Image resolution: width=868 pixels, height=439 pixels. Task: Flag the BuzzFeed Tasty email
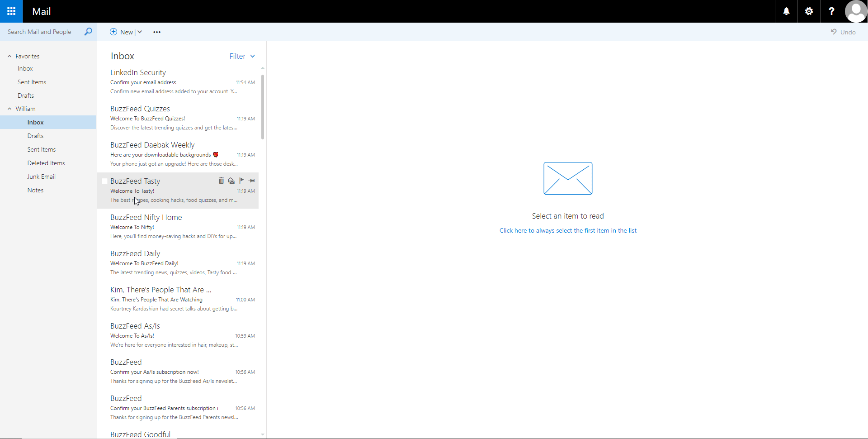point(241,181)
